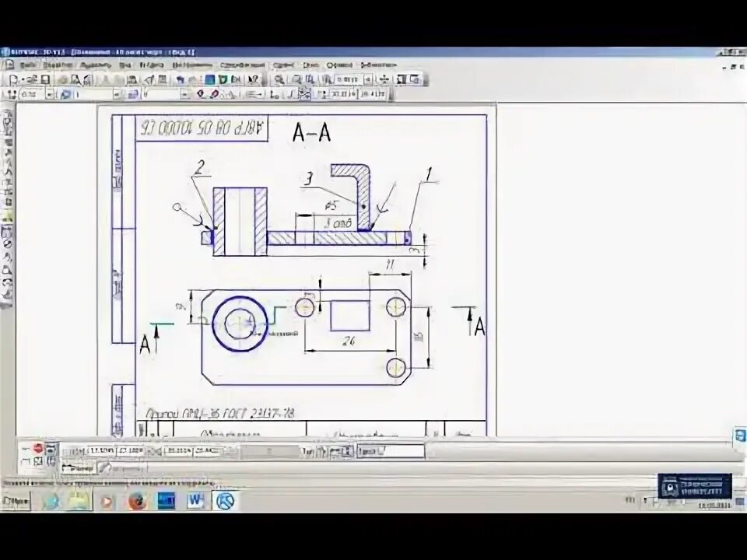Click the second point X coordinate field
This screenshot has height=560, width=747.
[x=178, y=451]
